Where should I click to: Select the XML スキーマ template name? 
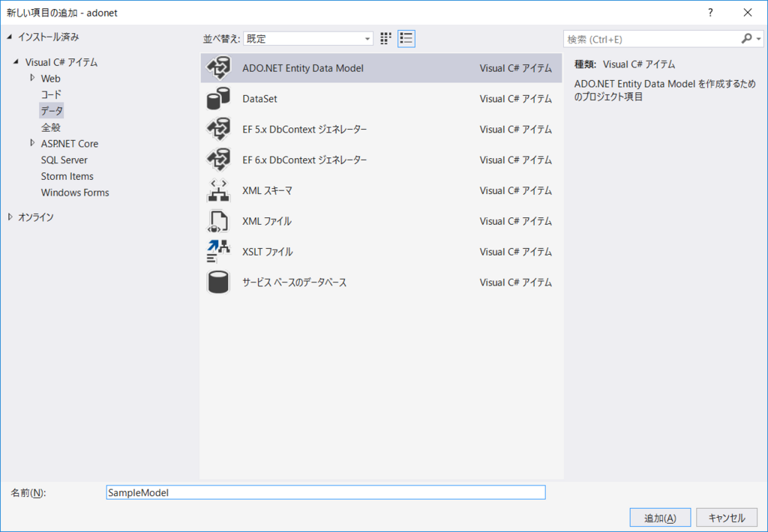268,190
